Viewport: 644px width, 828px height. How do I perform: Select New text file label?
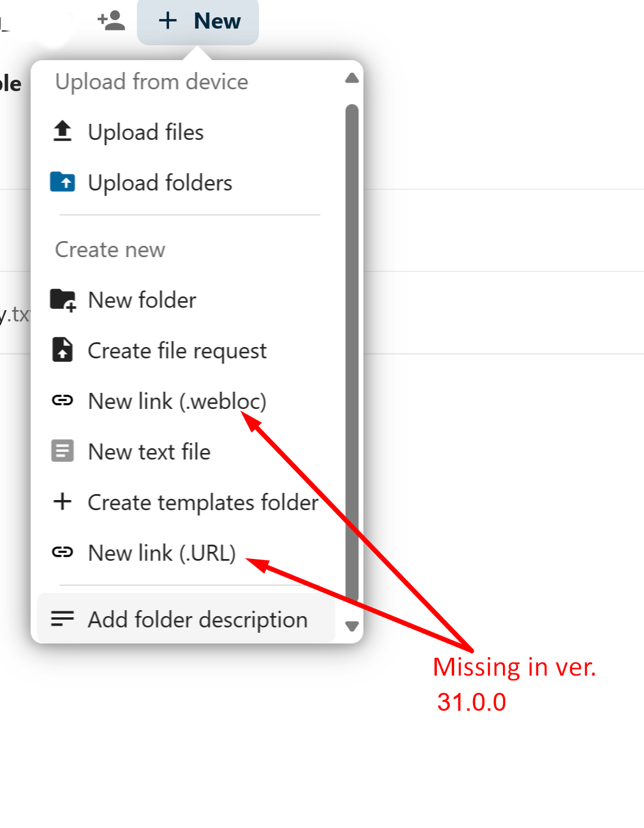149,452
